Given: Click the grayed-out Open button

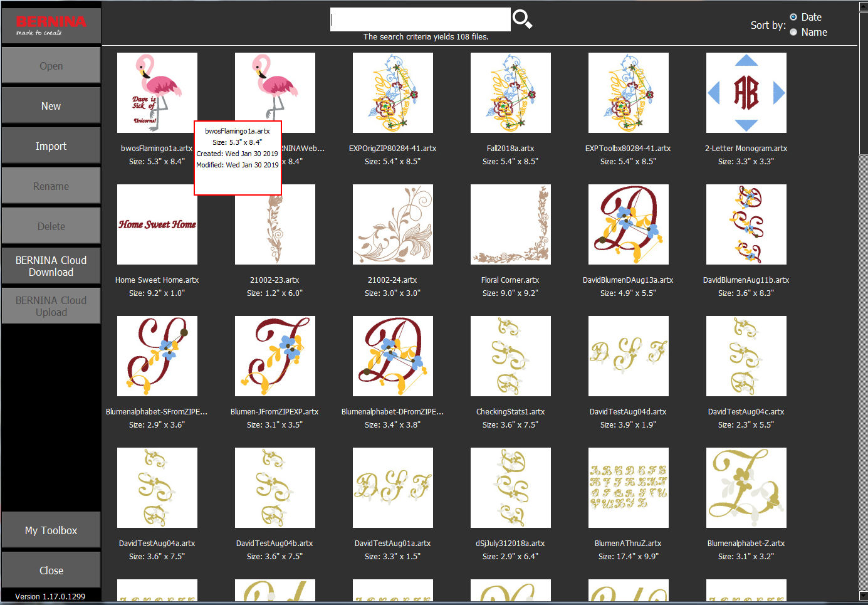Looking at the screenshot, I should pyautogui.click(x=51, y=66).
